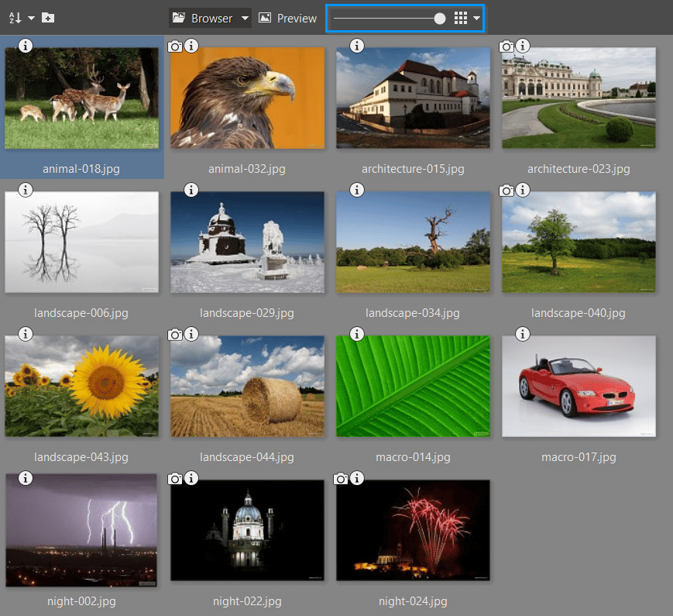Show info for macro-017.jpg
This screenshot has width=673, height=616.
[x=523, y=334]
